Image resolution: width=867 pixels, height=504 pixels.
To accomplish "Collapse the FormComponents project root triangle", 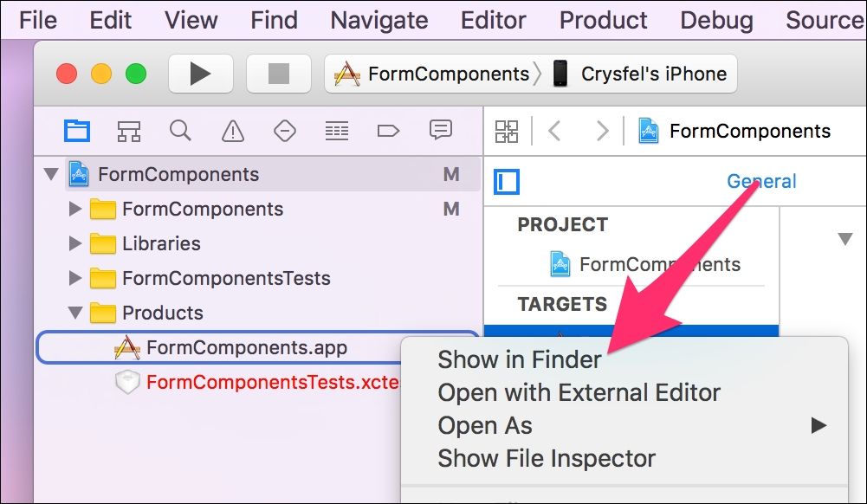I will (51, 175).
